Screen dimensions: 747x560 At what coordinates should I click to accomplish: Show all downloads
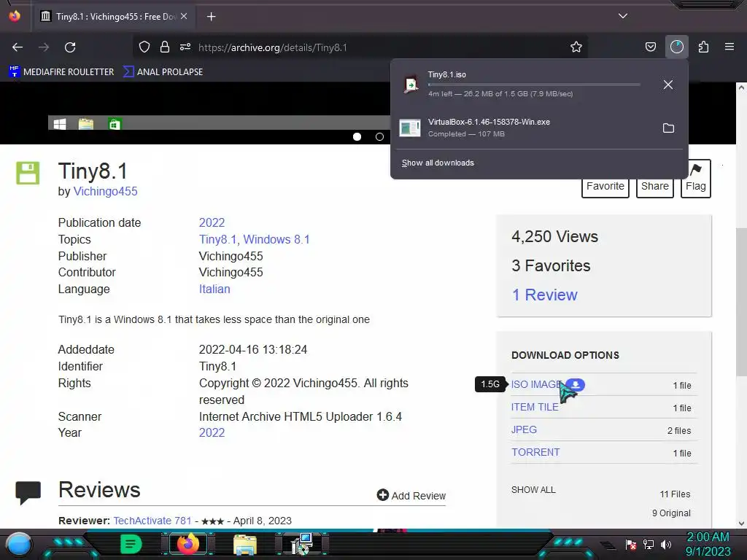(x=438, y=163)
